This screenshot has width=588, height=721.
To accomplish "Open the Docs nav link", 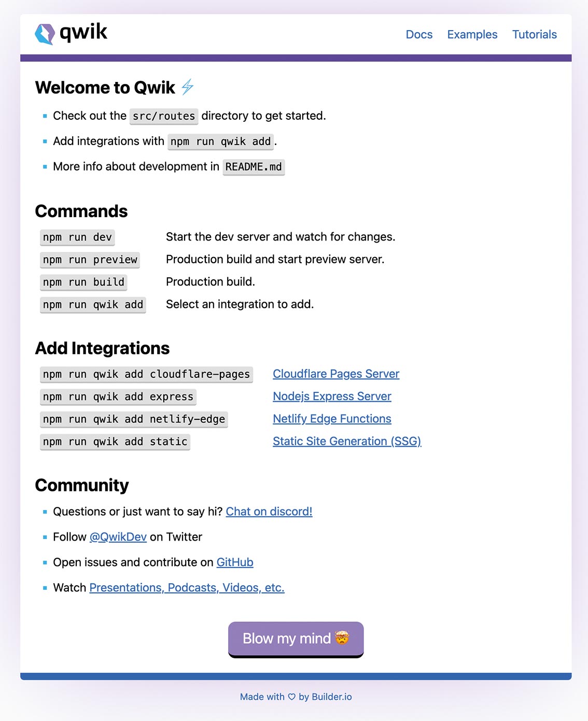I will pos(419,35).
